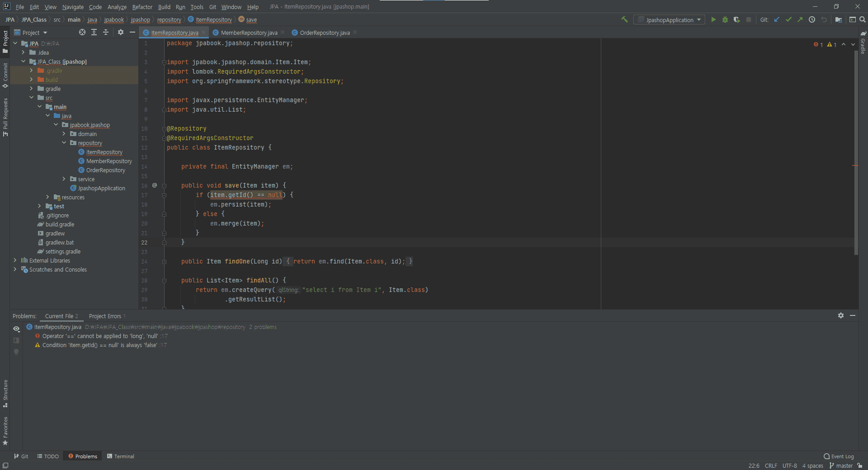This screenshot has width=868, height=470.
Task: Switch to MemberRepository.java tab
Action: click(x=249, y=33)
